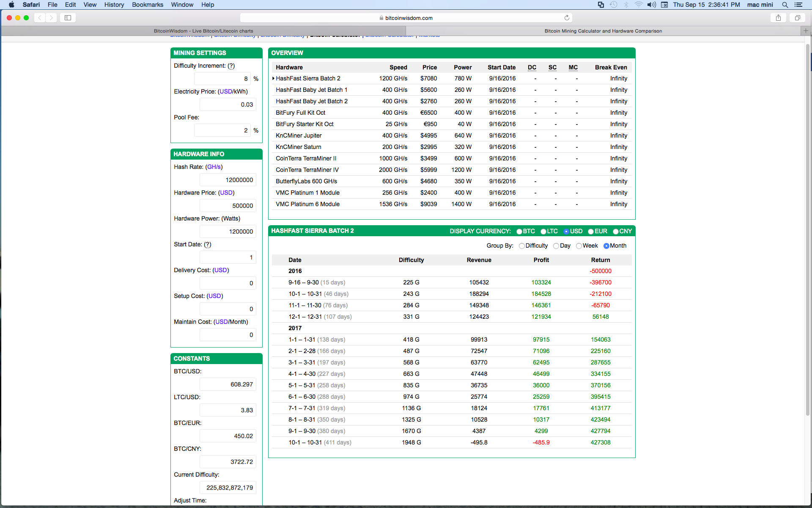This screenshot has height=508, width=812.
Task: Group results by Day
Action: click(556, 246)
